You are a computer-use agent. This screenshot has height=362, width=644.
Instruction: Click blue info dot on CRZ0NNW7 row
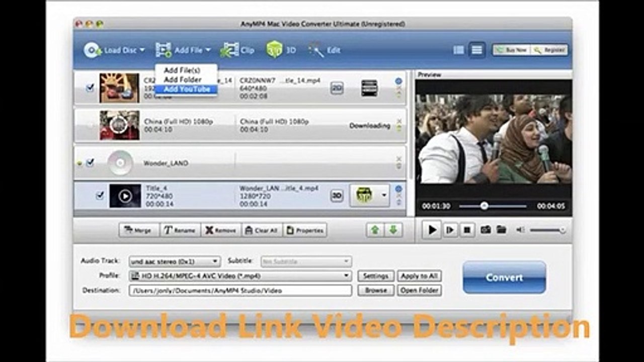tap(398, 81)
